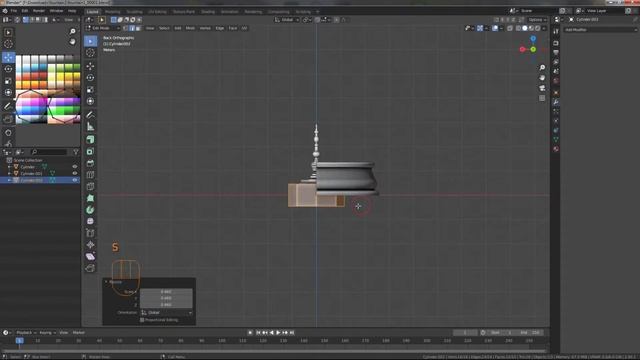640x360 pixels.
Task: Select the 3D Cursor tool in viewport
Action: point(91,53)
